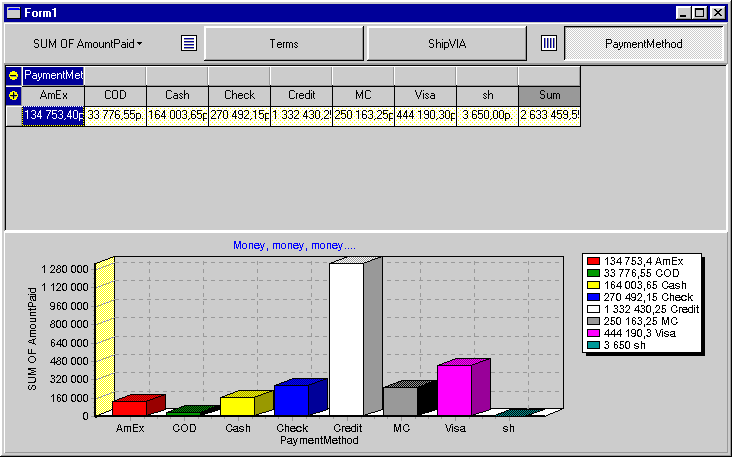The width and height of the screenshot is (732, 457).
Task: Click the magenta Visa legend swatch
Action: click(x=594, y=331)
